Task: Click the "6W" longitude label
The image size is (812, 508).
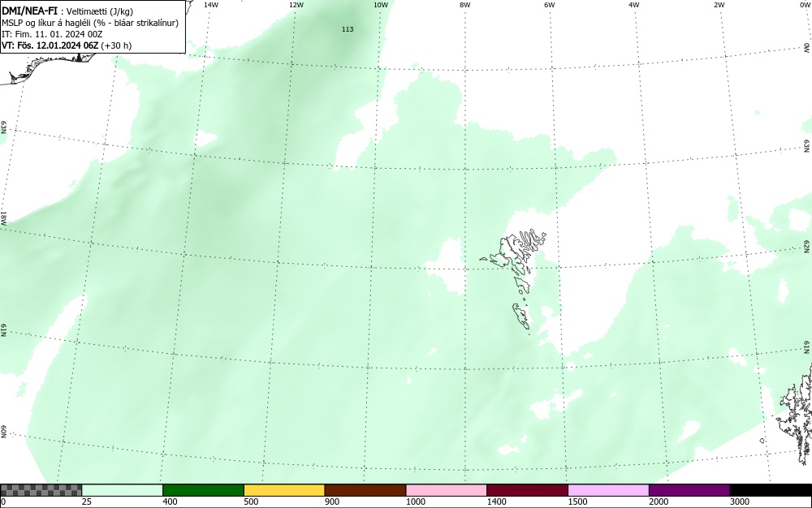Action: click(x=550, y=5)
